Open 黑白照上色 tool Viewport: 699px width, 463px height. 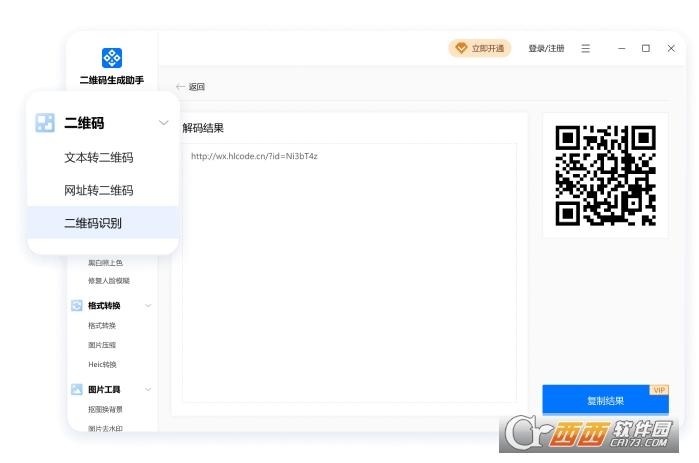point(105,263)
